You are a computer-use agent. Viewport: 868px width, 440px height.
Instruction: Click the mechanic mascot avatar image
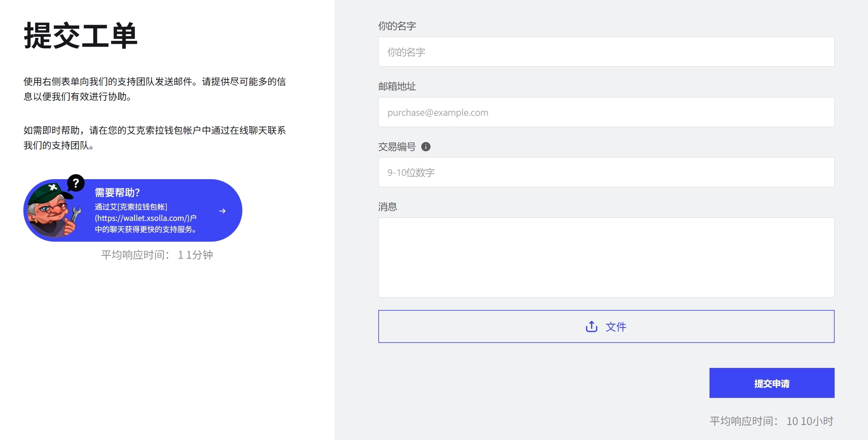tap(53, 210)
